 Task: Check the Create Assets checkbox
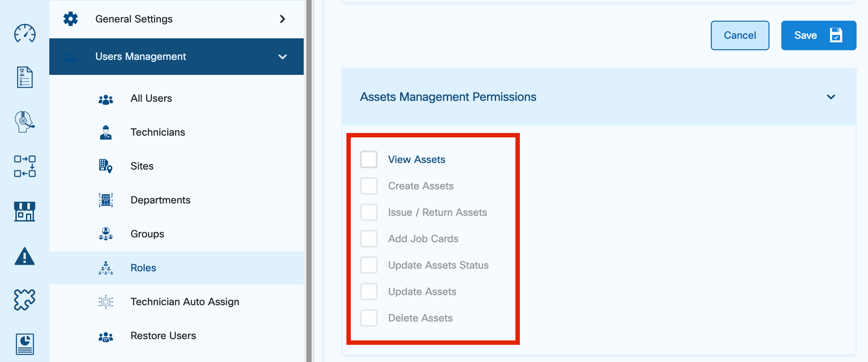point(369,185)
